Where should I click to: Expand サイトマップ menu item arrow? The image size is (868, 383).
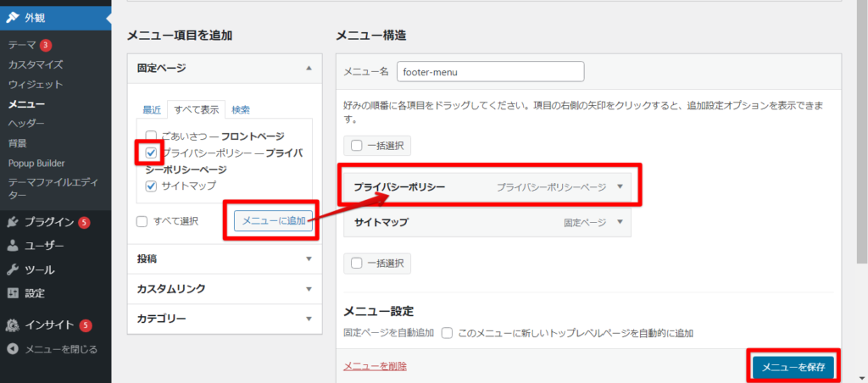tap(620, 222)
